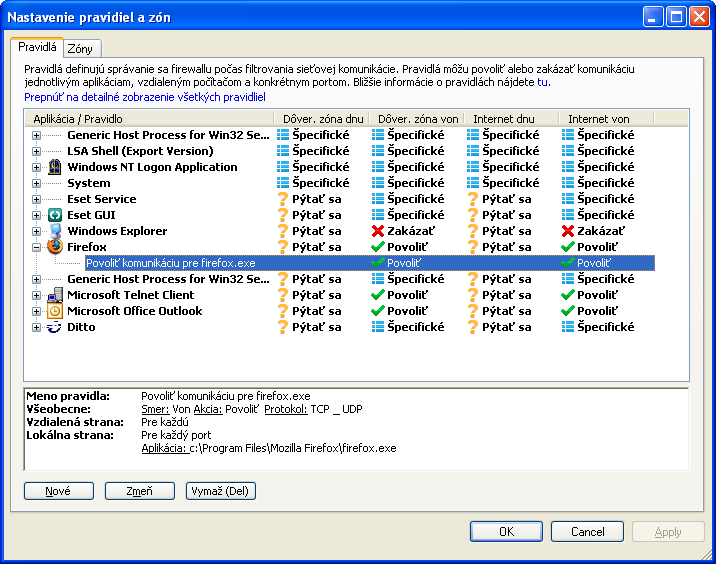Click the Windows Explorer application icon

click(x=55, y=231)
